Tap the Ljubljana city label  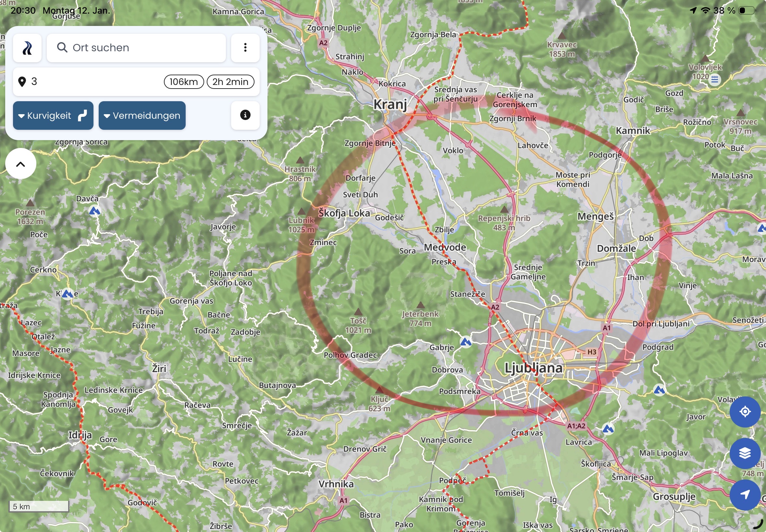[x=533, y=368]
